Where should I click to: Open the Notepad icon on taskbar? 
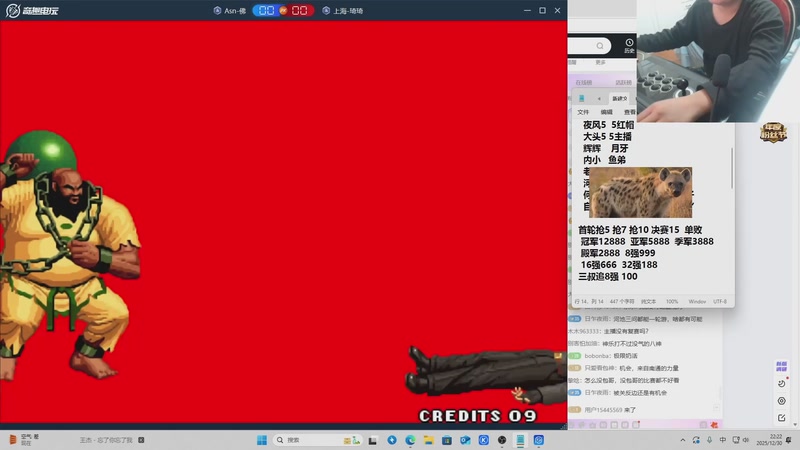pos(520,440)
